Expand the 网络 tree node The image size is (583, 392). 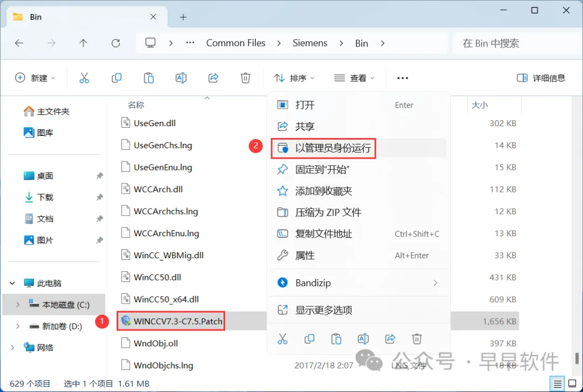(12, 347)
